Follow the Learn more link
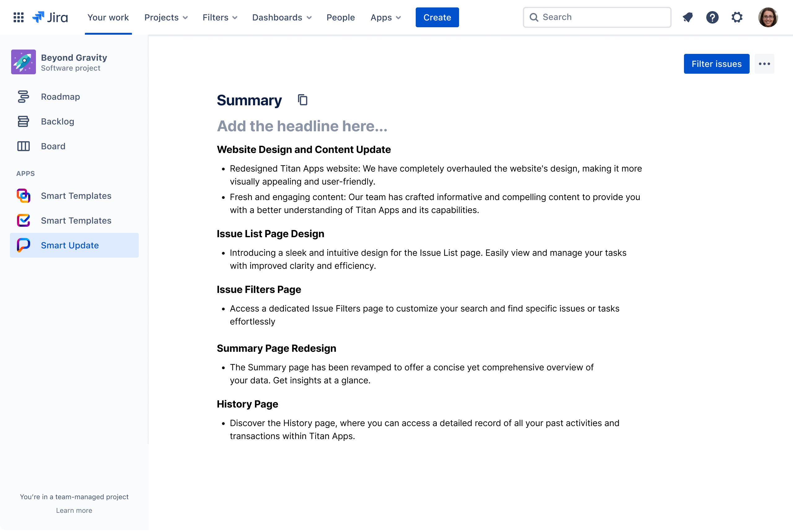The width and height of the screenshot is (793, 532). [74, 511]
